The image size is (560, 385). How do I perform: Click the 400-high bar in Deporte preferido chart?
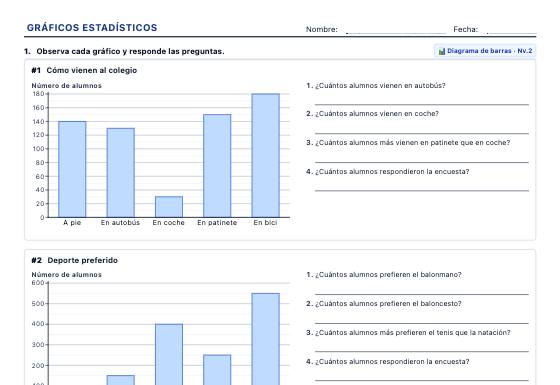tap(169, 355)
